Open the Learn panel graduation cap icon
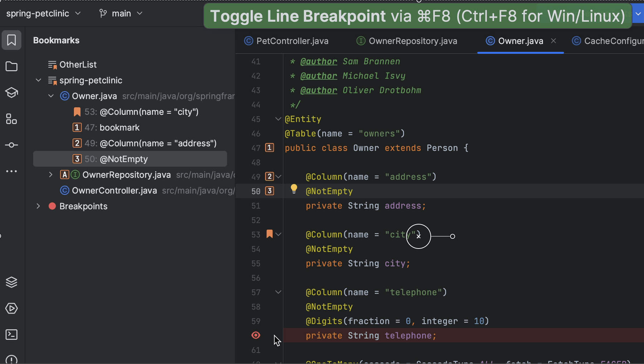Viewport: 644px width, 364px height. [x=12, y=93]
